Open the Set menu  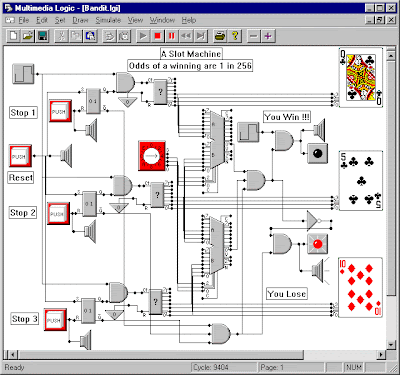[x=60, y=20]
